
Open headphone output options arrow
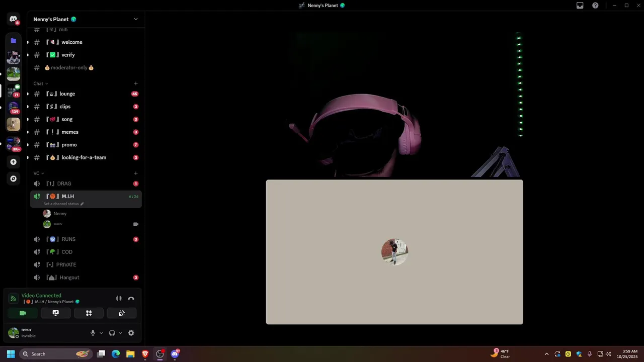point(120,333)
